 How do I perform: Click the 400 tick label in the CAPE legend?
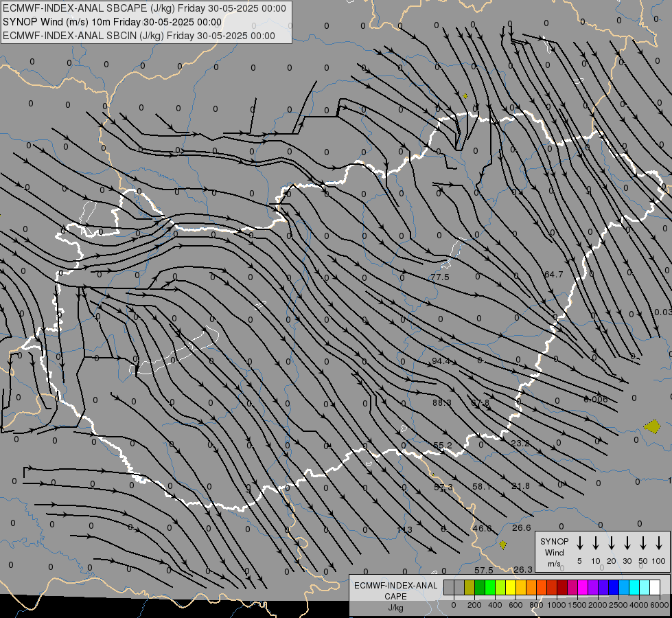(x=495, y=605)
